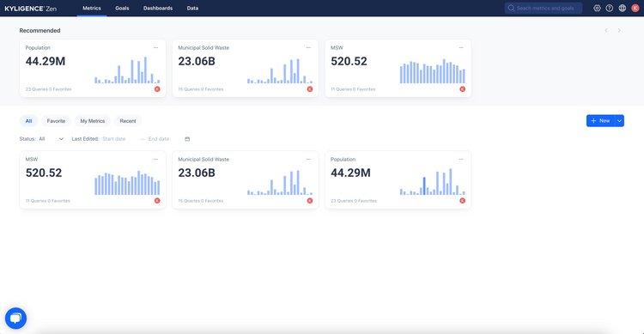Open the language globe icon
Image resolution: width=644 pixels, height=334 pixels.
(x=623, y=9)
